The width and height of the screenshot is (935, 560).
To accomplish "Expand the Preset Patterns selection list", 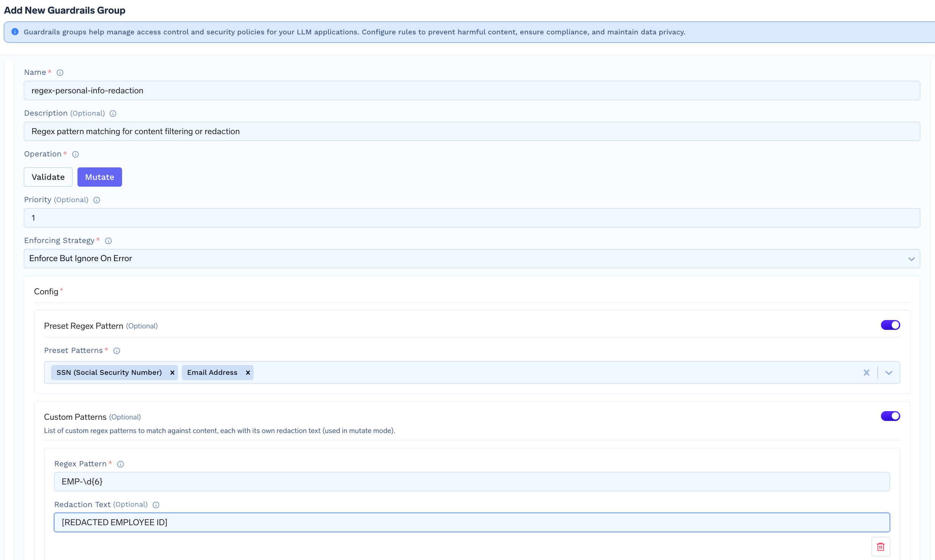I will click(889, 373).
